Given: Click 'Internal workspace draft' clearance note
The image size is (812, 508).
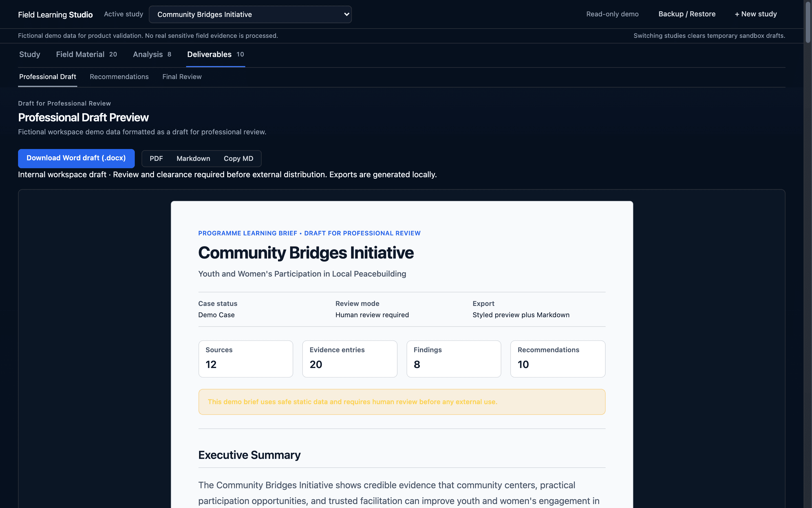Looking at the screenshot, I should [x=227, y=175].
